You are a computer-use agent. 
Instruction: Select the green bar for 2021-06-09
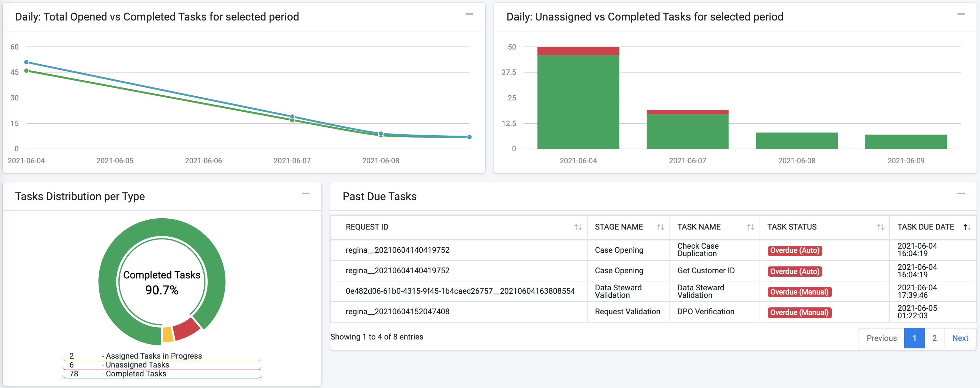pyautogui.click(x=906, y=142)
